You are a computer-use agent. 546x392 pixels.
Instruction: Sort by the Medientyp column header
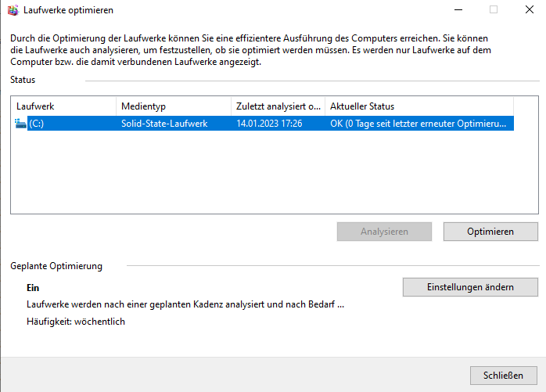(x=174, y=106)
